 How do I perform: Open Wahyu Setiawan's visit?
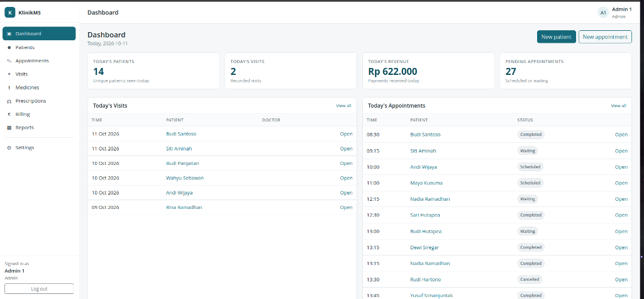[x=347, y=178]
